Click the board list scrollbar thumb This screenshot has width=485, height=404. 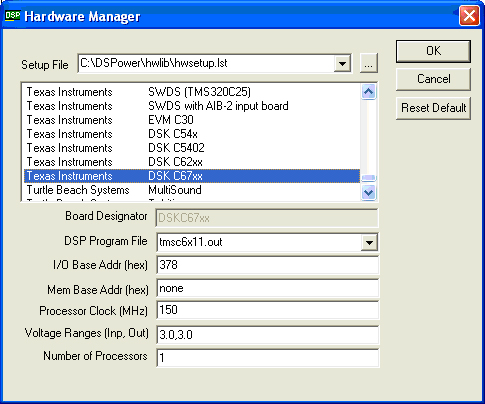(369, 178)
